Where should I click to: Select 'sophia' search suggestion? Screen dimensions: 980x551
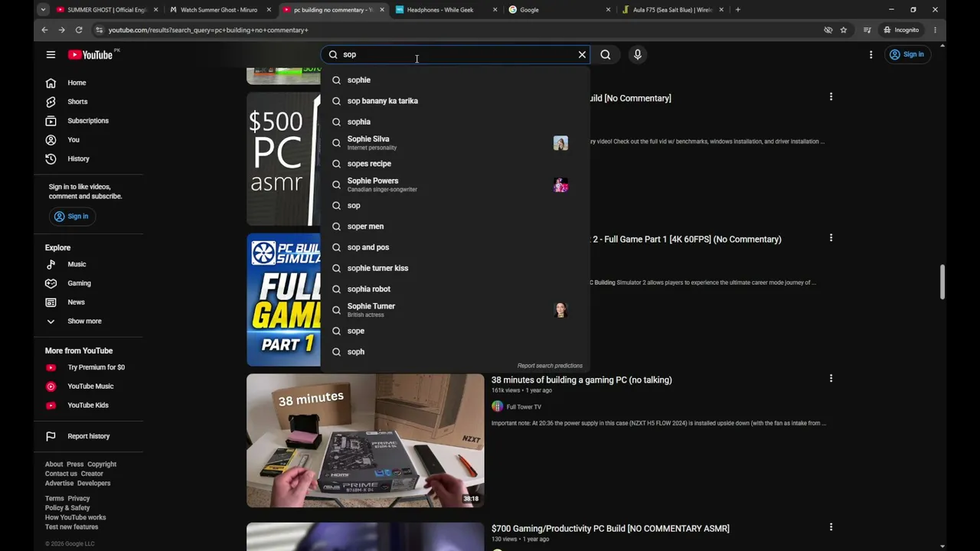(x=456, y=122)
